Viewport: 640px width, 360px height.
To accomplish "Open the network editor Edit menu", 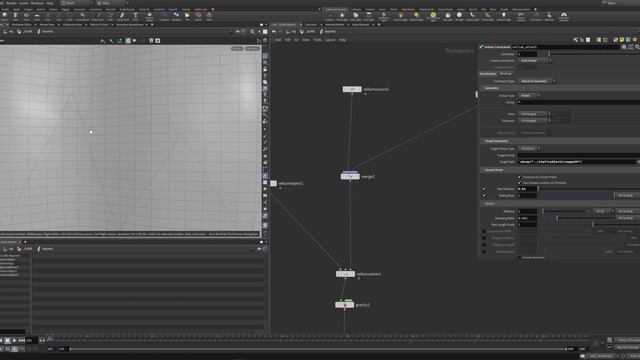I will click(287, 40).
